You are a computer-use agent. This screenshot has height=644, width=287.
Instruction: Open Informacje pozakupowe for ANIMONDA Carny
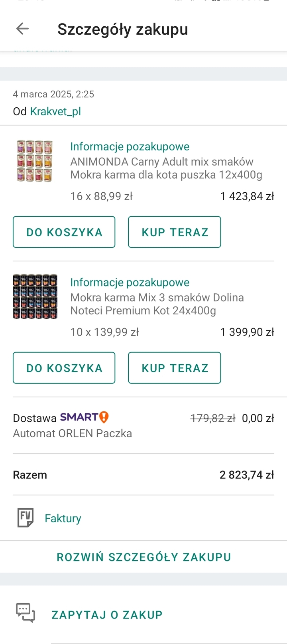[130, 146]
